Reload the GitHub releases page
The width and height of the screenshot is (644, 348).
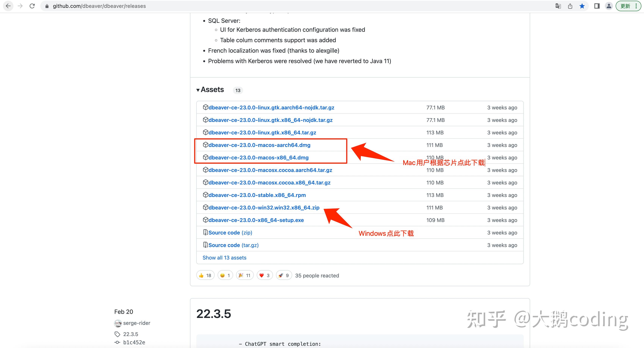click(x=32, y=6)
